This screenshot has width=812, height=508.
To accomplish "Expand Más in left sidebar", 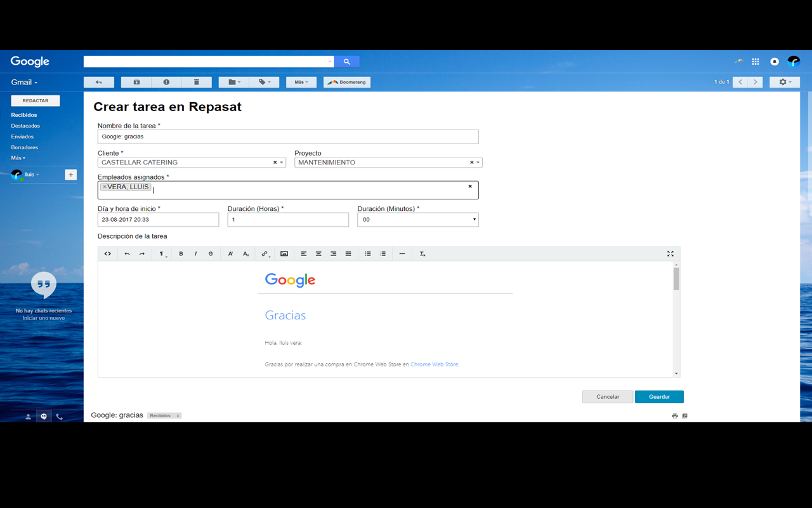I will pyautogui.click(x=18, y=158).
